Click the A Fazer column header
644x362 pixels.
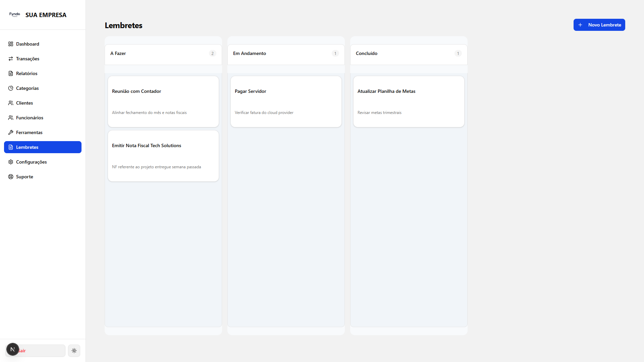(x=118, y=54)
